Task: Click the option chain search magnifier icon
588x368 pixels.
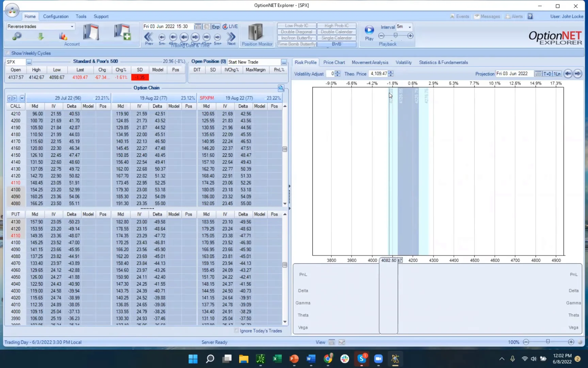Action: tap(281, 88)
